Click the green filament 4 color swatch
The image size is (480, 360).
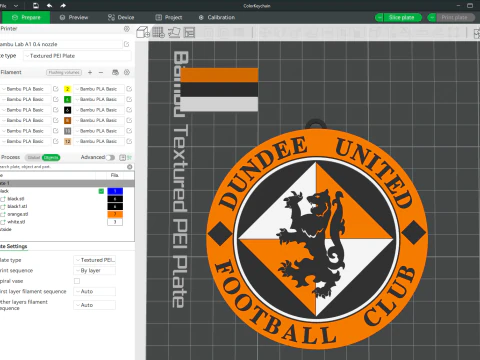tap(67, 99)
